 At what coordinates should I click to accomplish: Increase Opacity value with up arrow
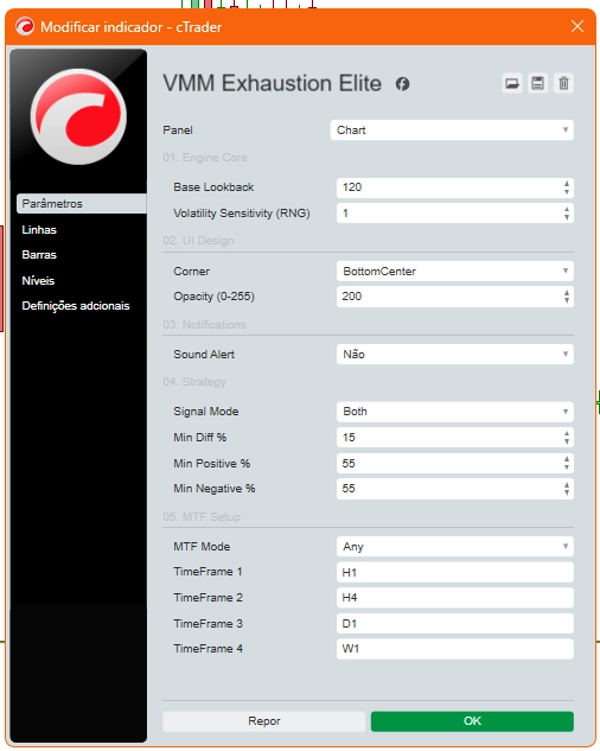[566, 292]
